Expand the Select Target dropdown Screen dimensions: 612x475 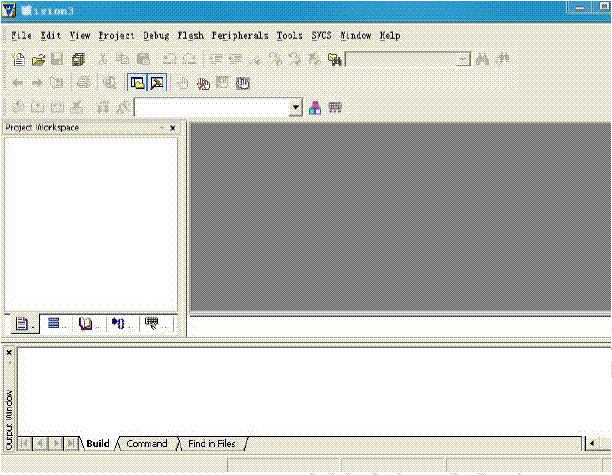(295, 107)
